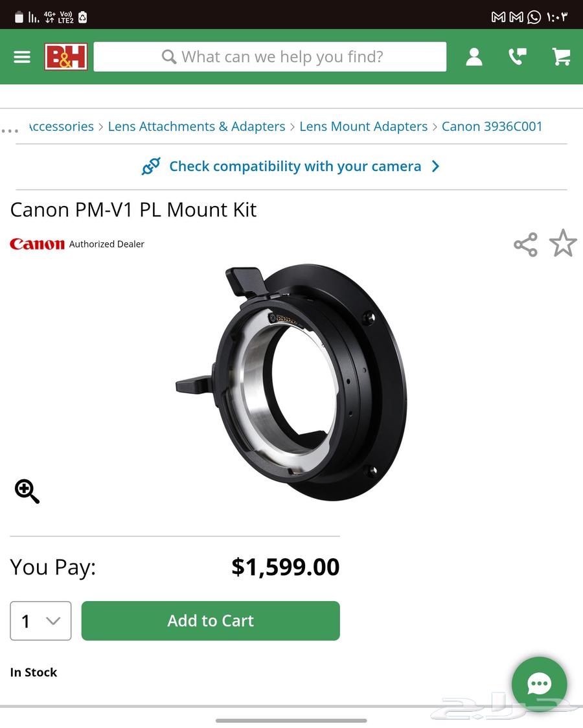This screenshot has width=583, height=728.
Task: Click the search magnifier icon
Action: pyautogui.click(x=168, y=56)
